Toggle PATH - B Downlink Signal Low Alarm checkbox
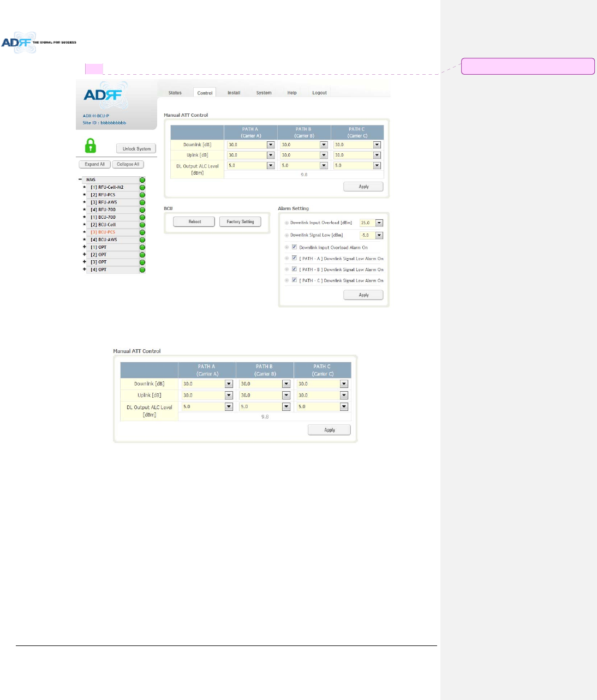Image resolution: width=597 pixels, height=700 pixels. [294, 269]
